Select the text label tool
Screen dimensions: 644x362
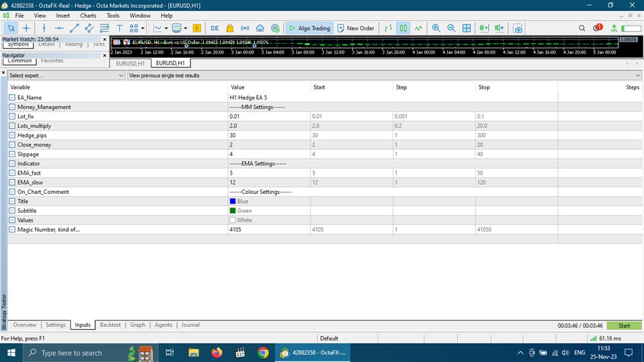[x=119, y=28]
